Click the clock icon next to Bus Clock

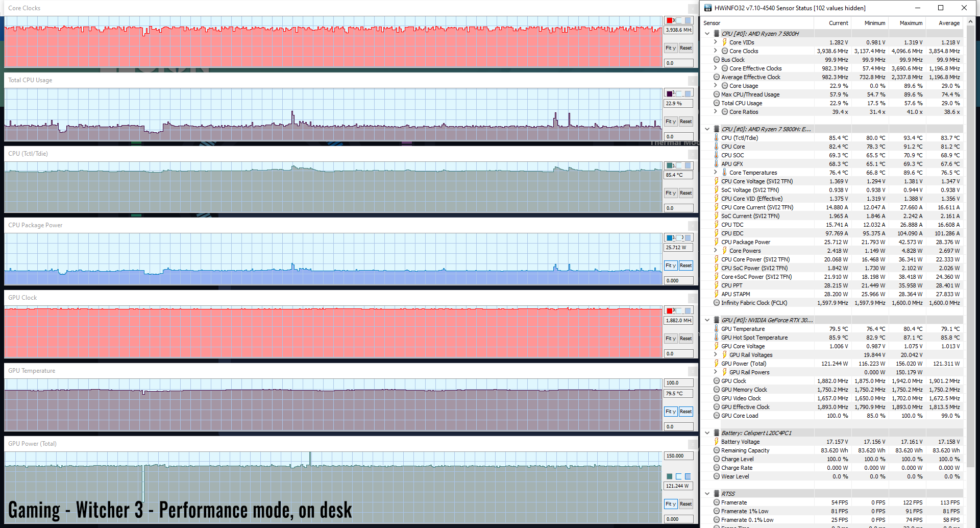point(717,60)
